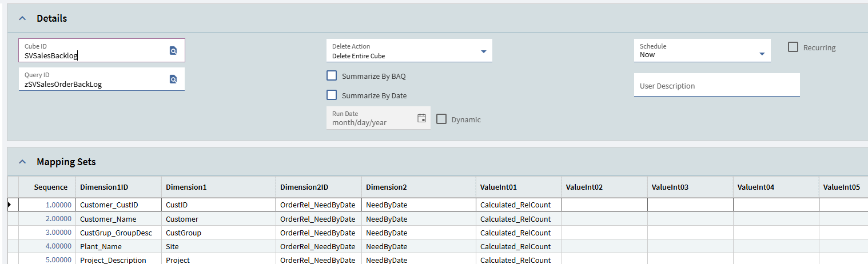
Task: Click the CustGroup cell
Action: (x=218, y=233)
